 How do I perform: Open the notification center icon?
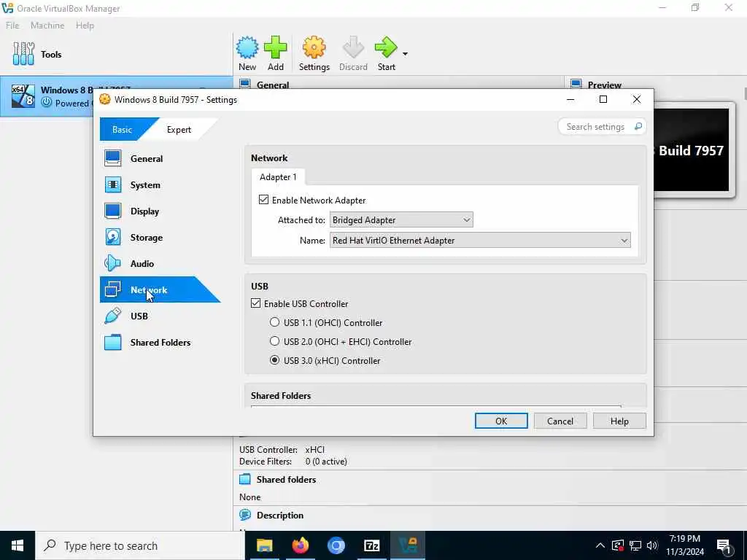pyautogui.click(x=724, y=547)
